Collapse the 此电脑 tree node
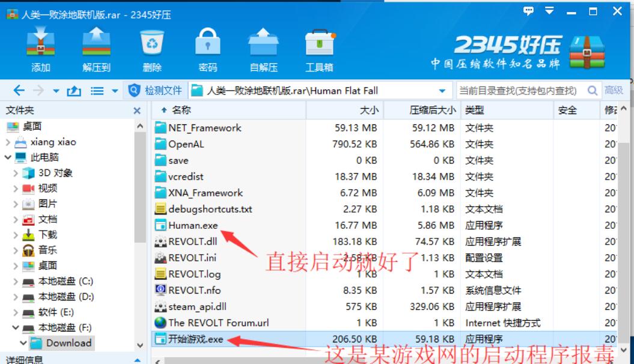Viewport: 634px width, 364px height. tap(8, 157)
